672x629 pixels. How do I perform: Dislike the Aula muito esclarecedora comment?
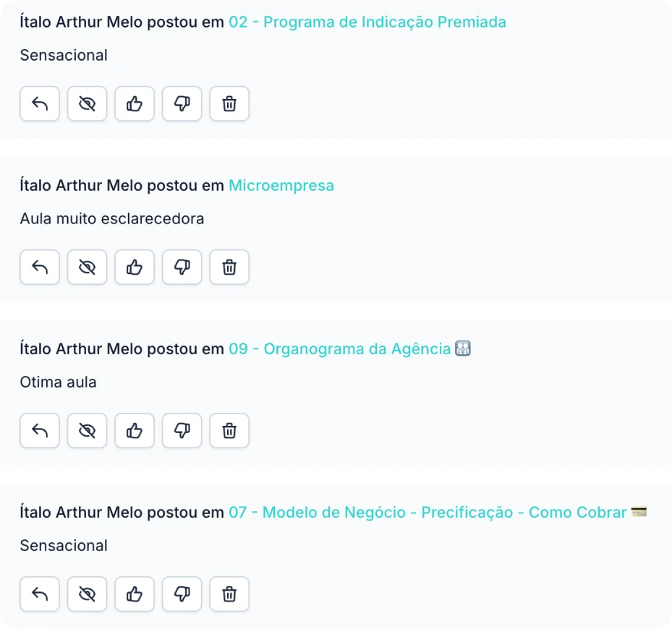pyautogui.click(x=182, y=268)
